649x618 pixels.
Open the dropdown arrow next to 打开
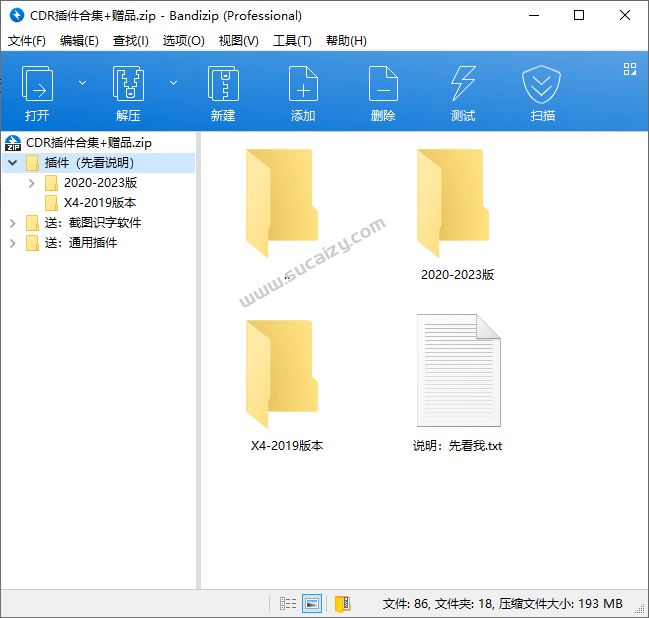click(82, 83)
